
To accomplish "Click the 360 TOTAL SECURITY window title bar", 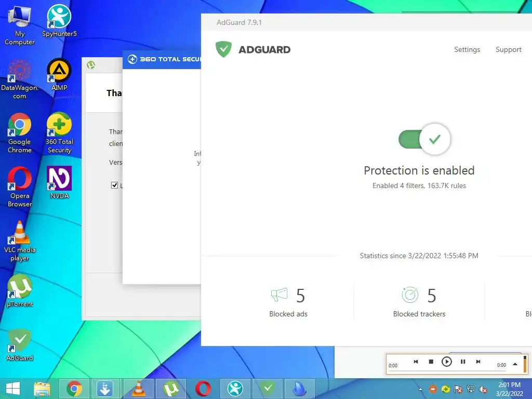I will (162, 59).
